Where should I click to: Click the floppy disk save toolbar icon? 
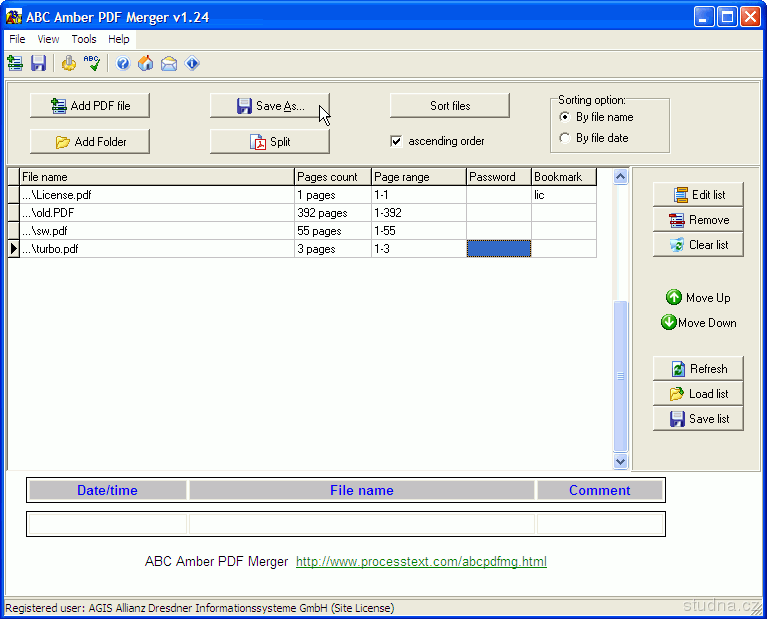38,64
